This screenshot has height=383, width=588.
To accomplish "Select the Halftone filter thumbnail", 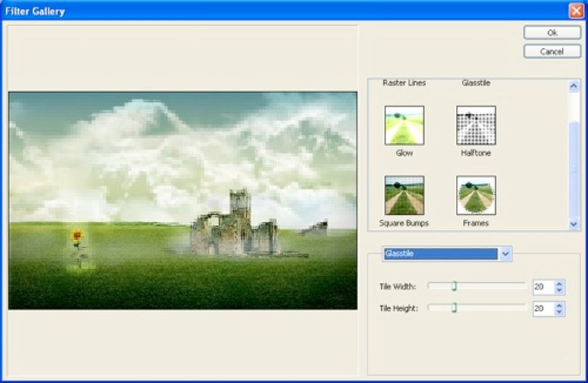I will click(476, 125).
